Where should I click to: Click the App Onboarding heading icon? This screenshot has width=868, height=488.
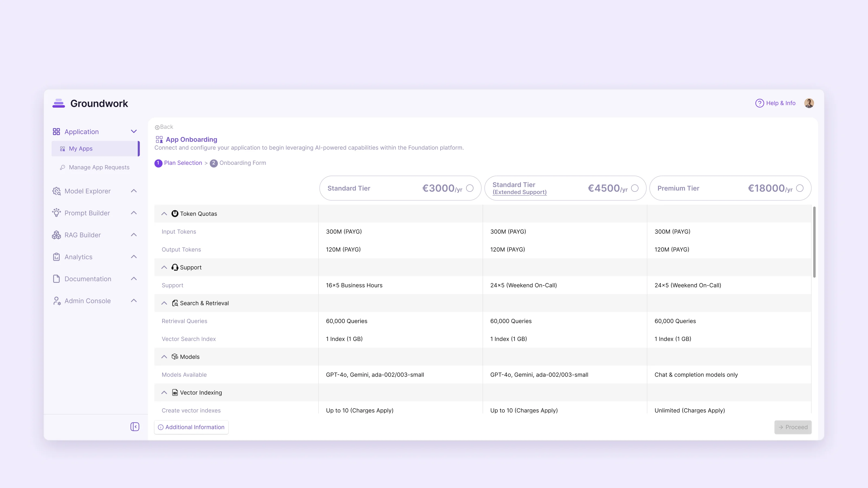[159, 139]
